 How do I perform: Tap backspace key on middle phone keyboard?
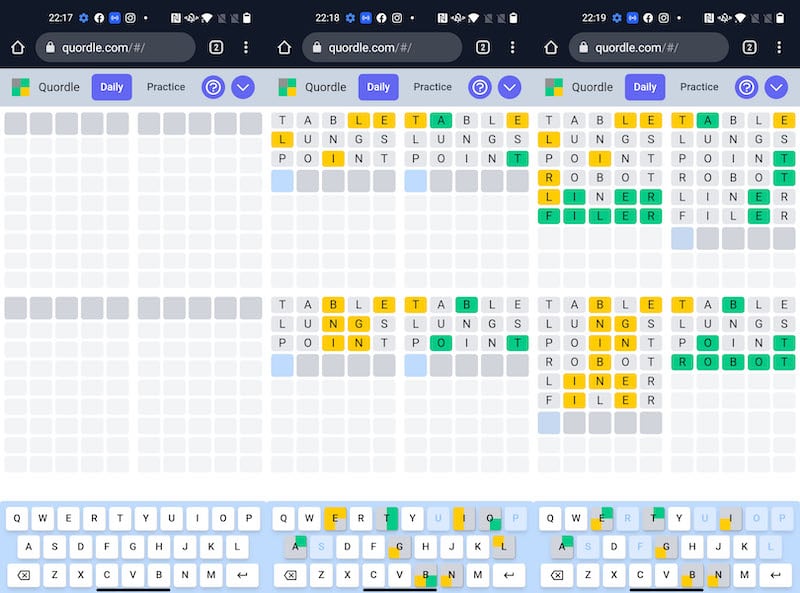click(290, 575)
